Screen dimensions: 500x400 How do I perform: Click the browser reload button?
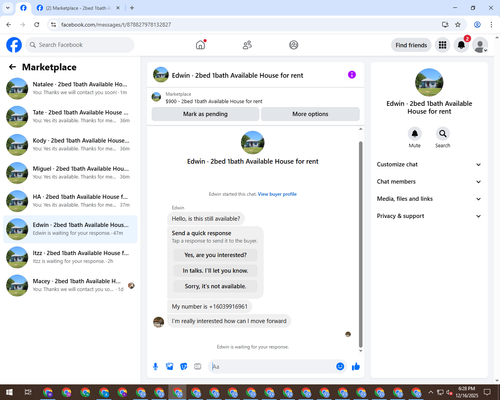point(37,24)
